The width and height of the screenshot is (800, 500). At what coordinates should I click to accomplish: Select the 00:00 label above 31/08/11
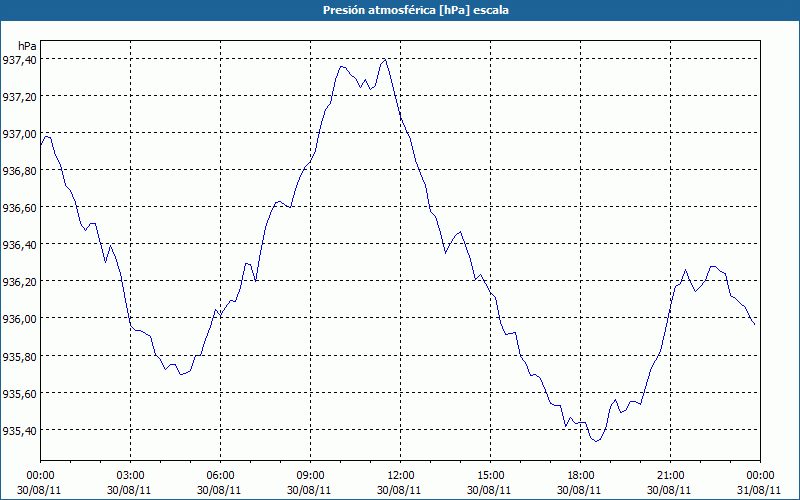pos(760,476)
